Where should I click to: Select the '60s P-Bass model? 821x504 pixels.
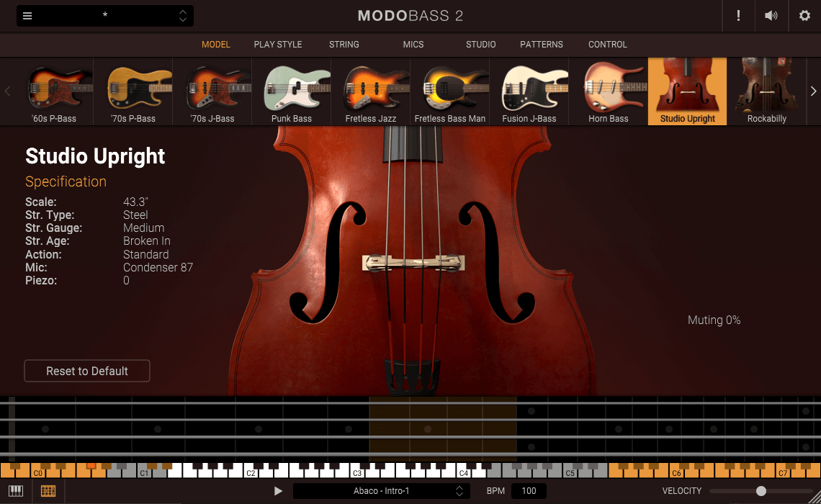[x=55, y=91]
